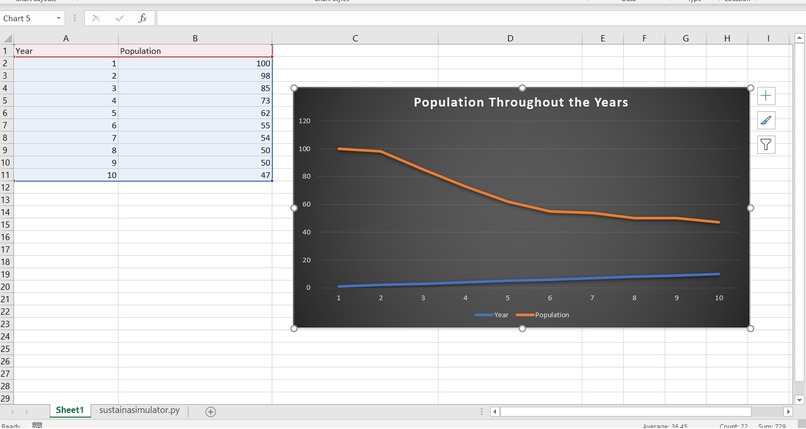Add a new sheet with plus icon
This screenshot has height=429, width=806.
[210, 412]
